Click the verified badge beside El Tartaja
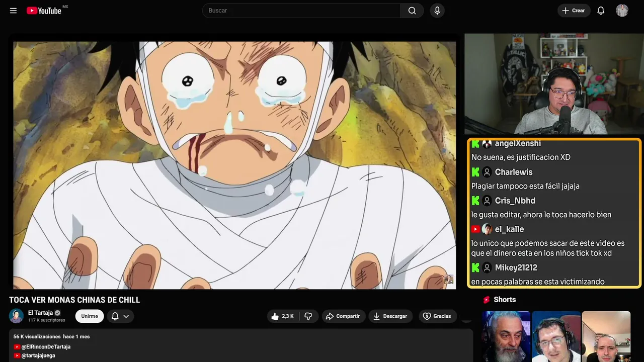Screen dimensions: 644x362 click(57, 313)
